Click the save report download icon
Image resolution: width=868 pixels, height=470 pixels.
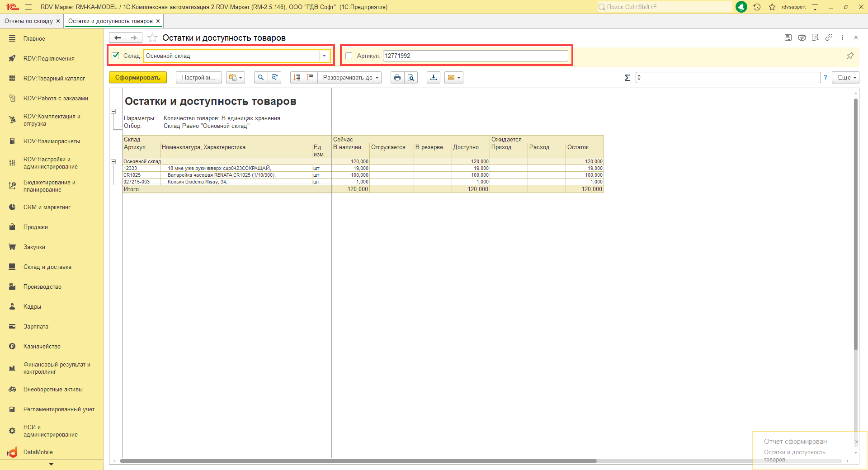click(433, 77)
